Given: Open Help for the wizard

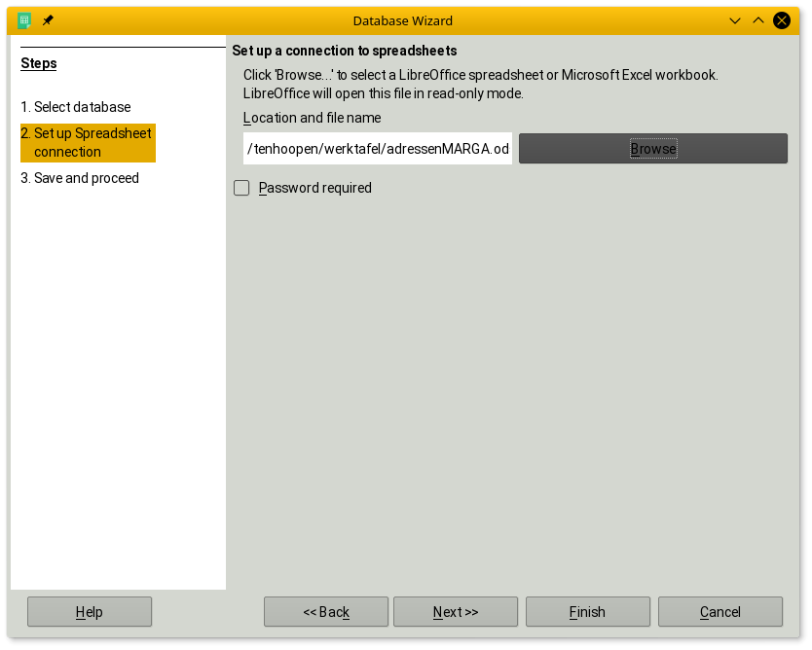Looking at the screenshot, I should [x=89, y=612].
